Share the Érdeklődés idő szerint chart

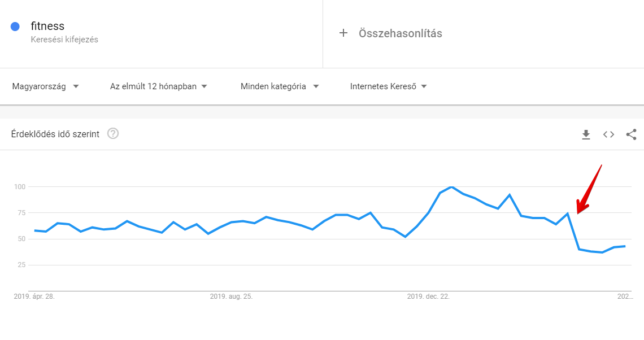pyautogui.click(x=631, y=134)
